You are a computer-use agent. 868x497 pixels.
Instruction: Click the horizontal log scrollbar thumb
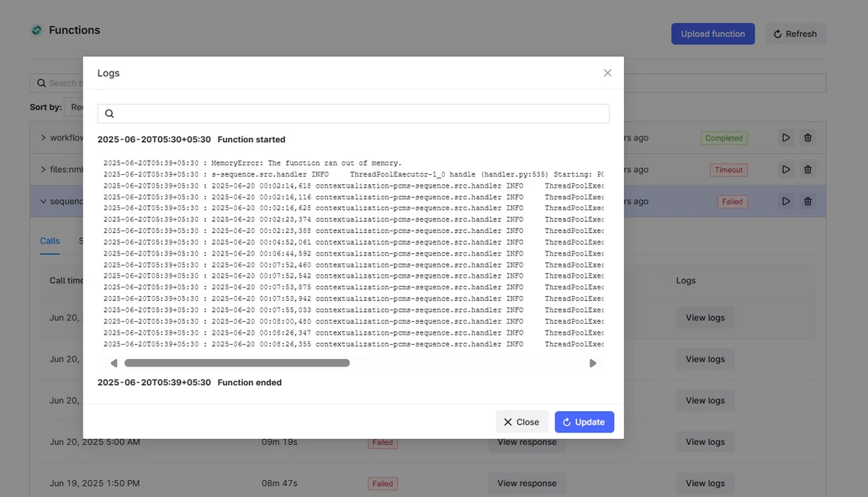(236, 363)
